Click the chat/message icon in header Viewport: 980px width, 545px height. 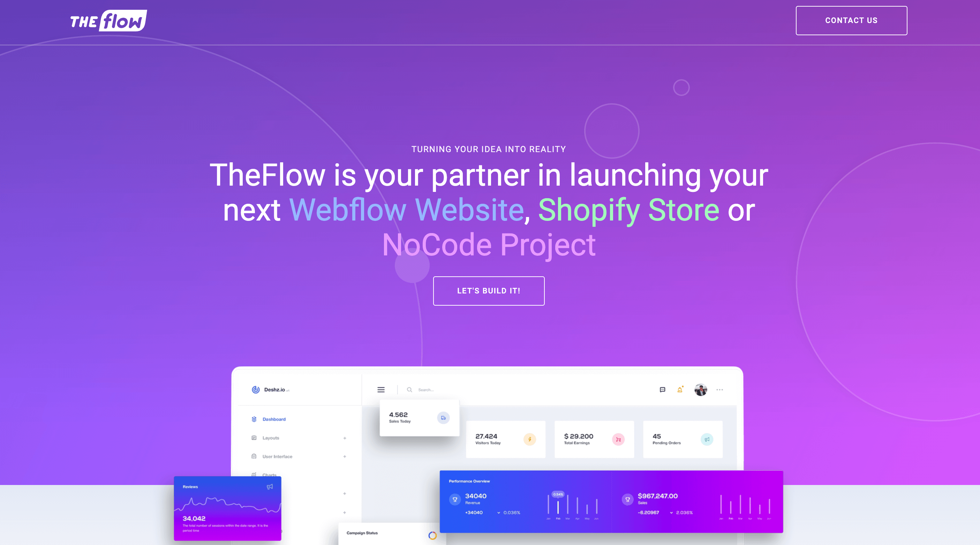coord(663,389)
